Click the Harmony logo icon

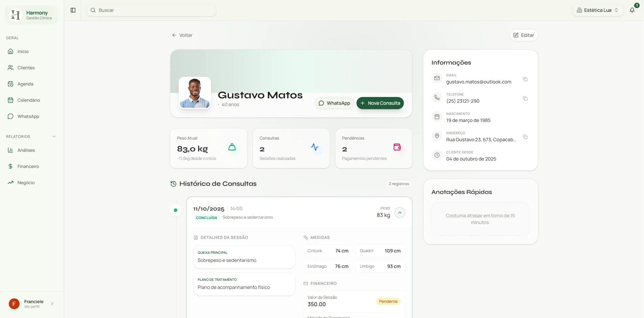tap(16, 15)
